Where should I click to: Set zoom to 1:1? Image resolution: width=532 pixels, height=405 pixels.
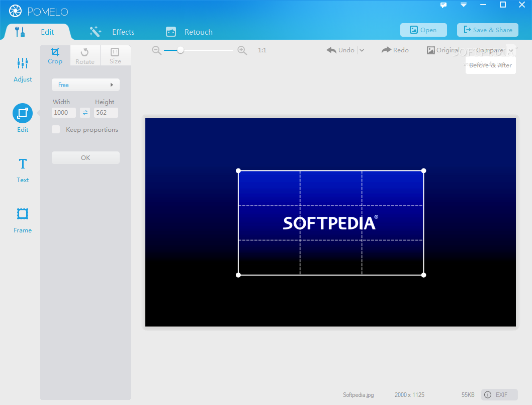pyautogui.click(x=262, y=50)
